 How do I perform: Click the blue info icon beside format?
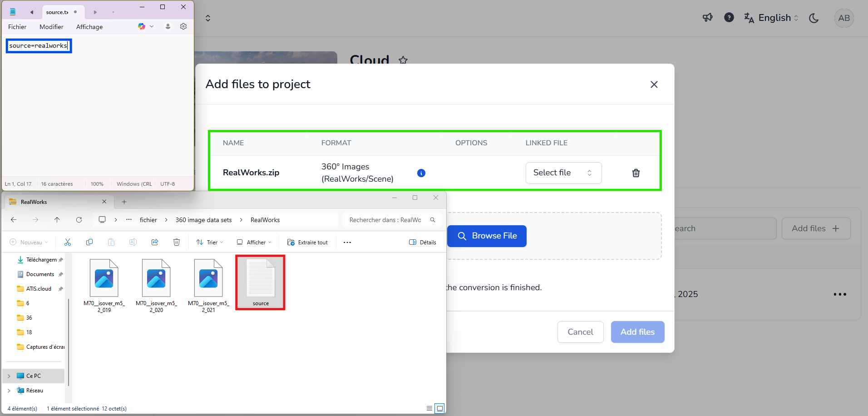point(421,173)
